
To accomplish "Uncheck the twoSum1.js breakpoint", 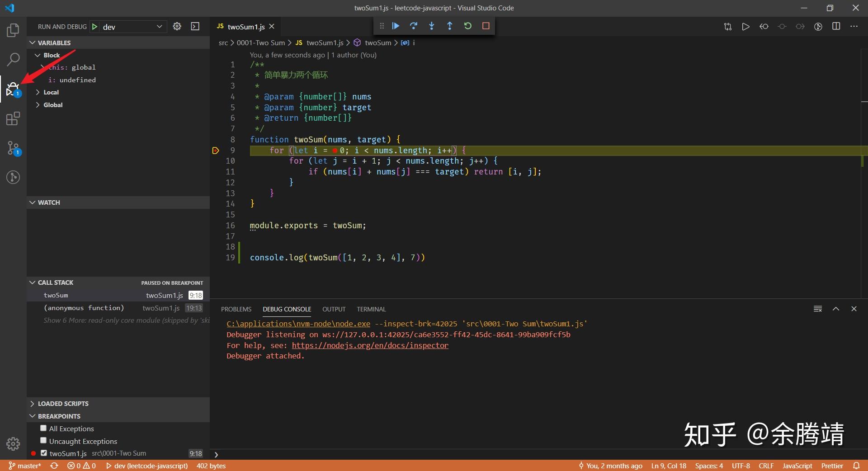I will click(44, 453).
